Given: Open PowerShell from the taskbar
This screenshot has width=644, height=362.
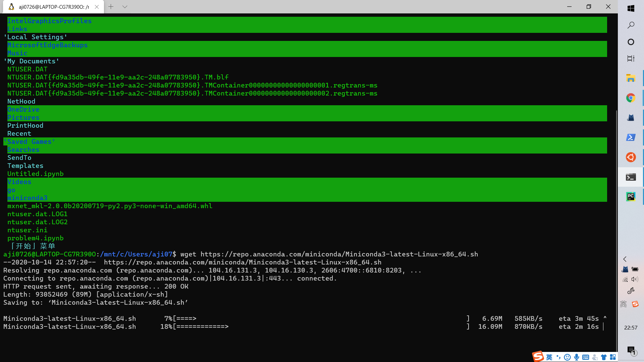Looking at the screenshot, I should (631, 137).
